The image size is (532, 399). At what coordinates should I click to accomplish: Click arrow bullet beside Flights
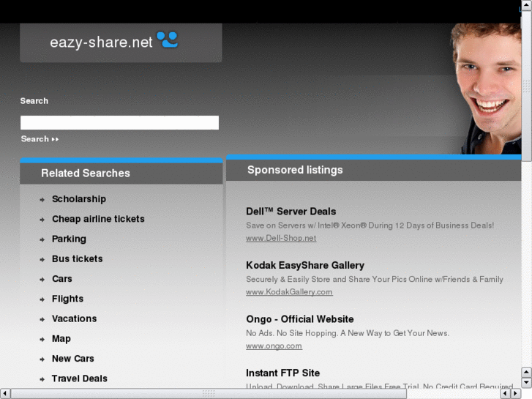[x=42, y=299]
